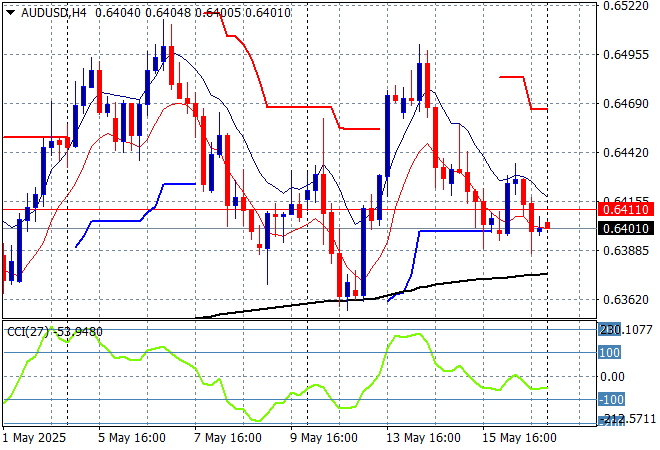Click the 100 level marker on CCI scale
This screenshot has height=450, width=660.
point(609,352)
